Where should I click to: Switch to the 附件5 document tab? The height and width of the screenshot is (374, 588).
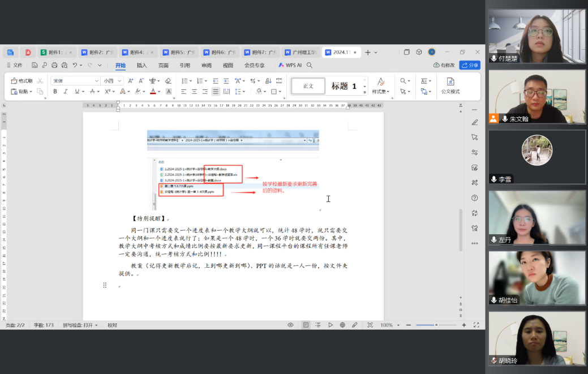(x=178, y=53)
